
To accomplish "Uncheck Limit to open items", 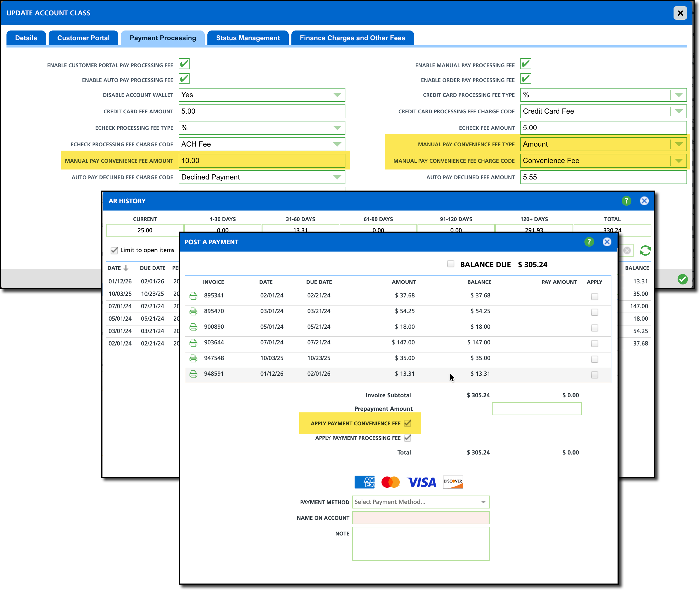I will click(x=115, y=250).
